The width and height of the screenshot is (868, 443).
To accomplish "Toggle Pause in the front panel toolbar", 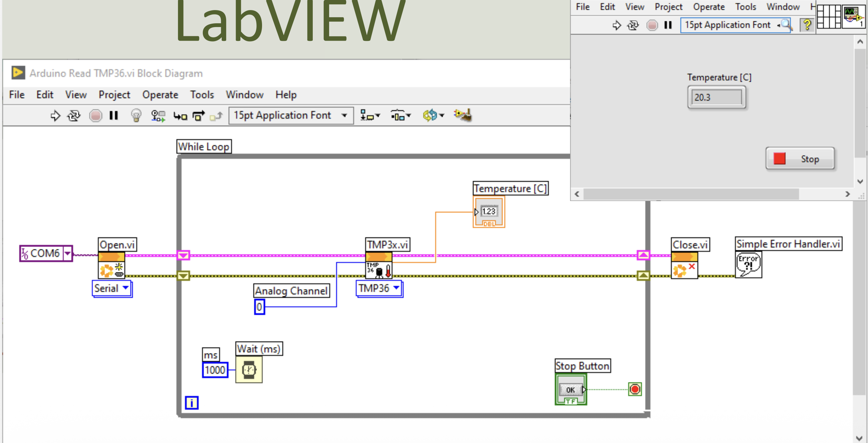I will 668,25.
